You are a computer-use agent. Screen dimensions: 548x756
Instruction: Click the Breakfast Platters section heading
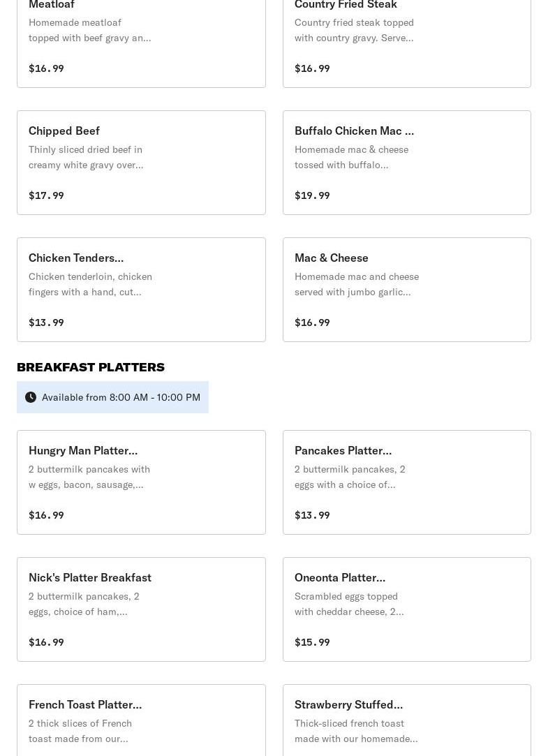[x=91, y=367]
